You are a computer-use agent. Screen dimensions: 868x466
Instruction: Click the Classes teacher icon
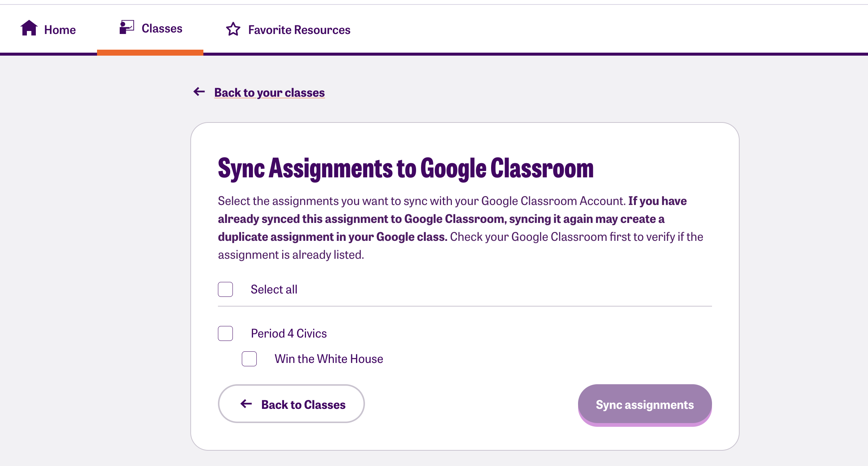coord(127,27)
